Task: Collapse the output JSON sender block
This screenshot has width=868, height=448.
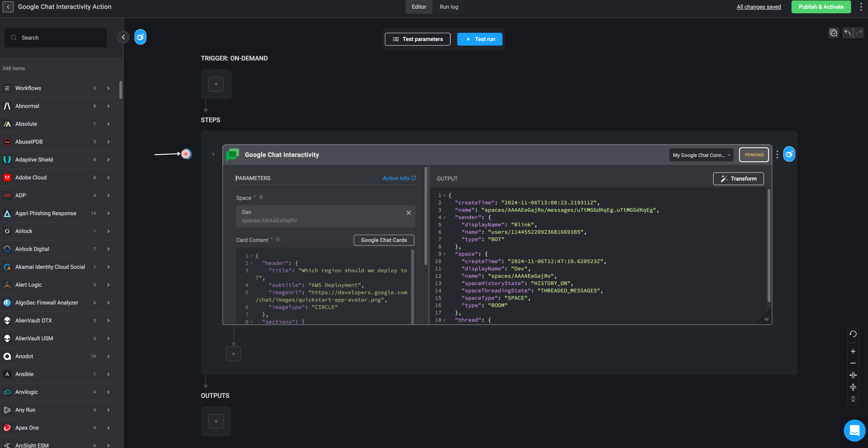Action: (x=444, y=217)
